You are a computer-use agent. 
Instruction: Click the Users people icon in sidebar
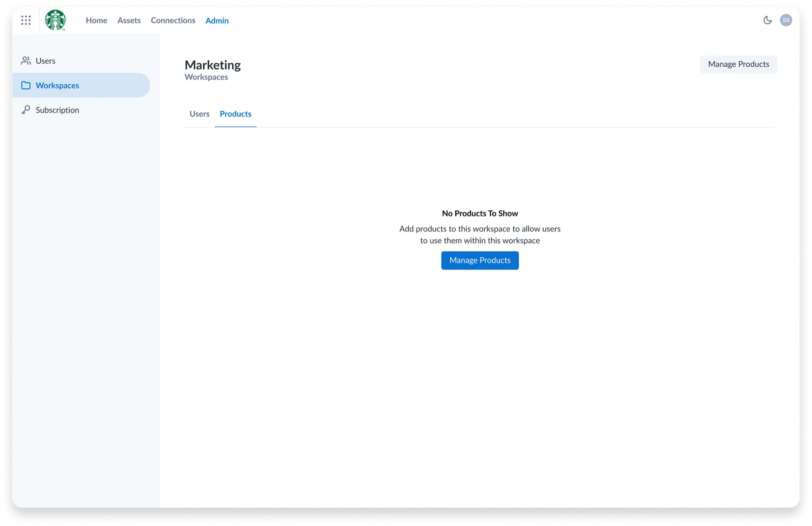[x=26, y=60]
